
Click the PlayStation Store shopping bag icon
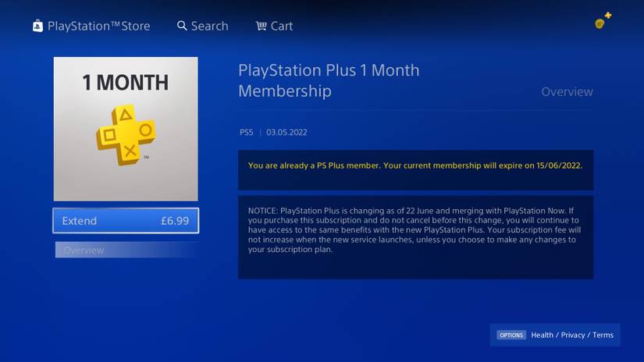(x=37, y=26)
